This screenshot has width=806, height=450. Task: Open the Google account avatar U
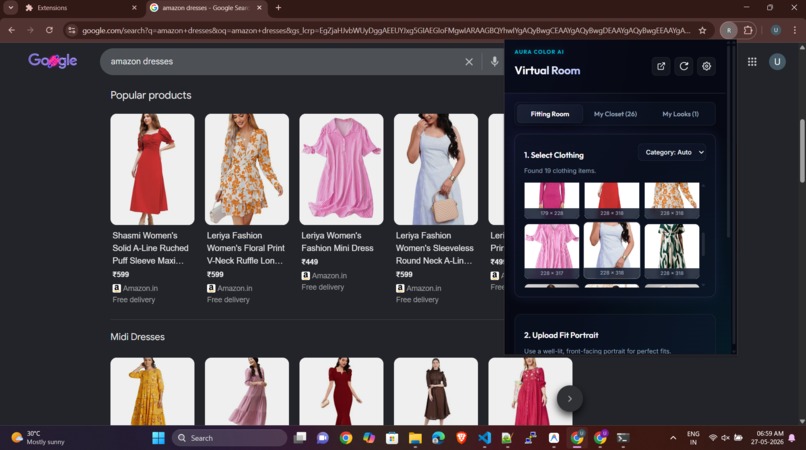(777, 62)
